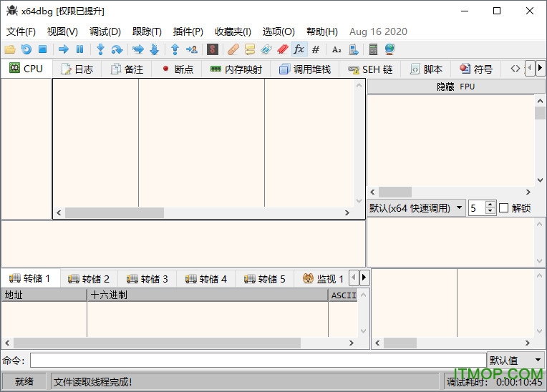Click the step into icon
Image resolution: width=547 pixels, height=392 pixels.
click(x=100, y=49)
